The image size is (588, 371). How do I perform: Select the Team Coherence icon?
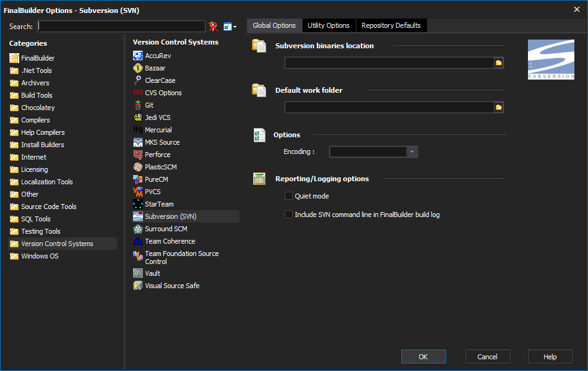(138, 241)
